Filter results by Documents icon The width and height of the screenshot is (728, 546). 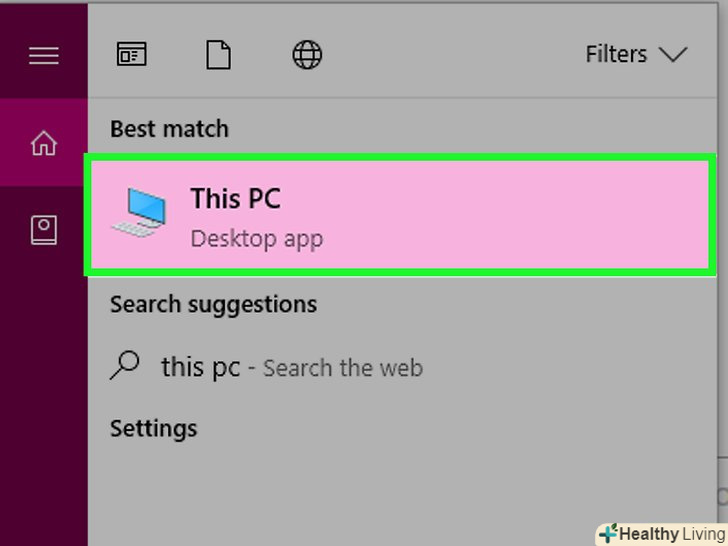218,54
